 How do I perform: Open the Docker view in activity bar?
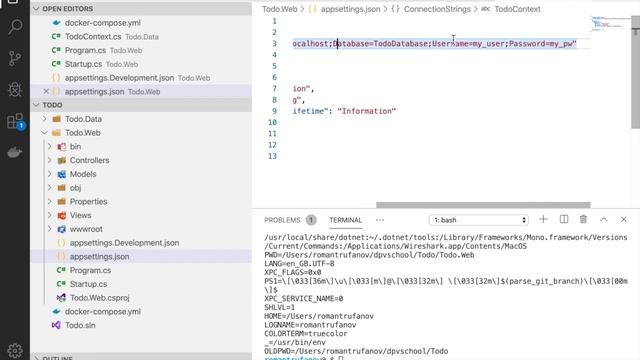[15, 153]
